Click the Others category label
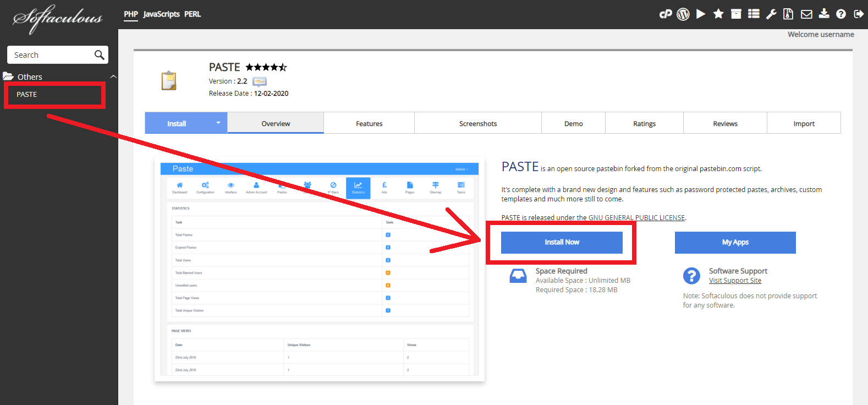 pyautogui.click(x=30, y=77)
